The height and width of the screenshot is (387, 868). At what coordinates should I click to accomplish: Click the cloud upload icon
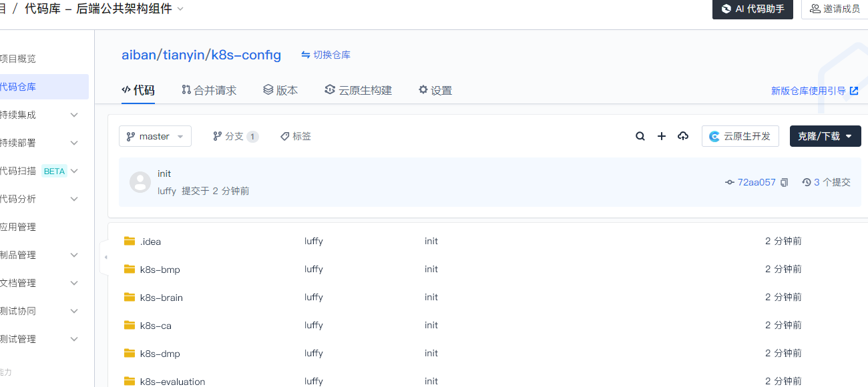(x=682, y=136)
